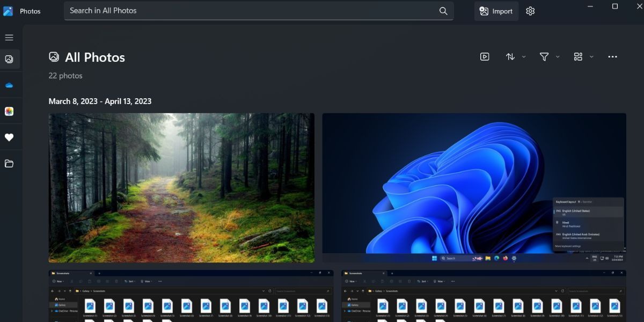This screenshot has width=644, height=322.
Task: Open Folders in the sidebar
Action: (9, 164)
